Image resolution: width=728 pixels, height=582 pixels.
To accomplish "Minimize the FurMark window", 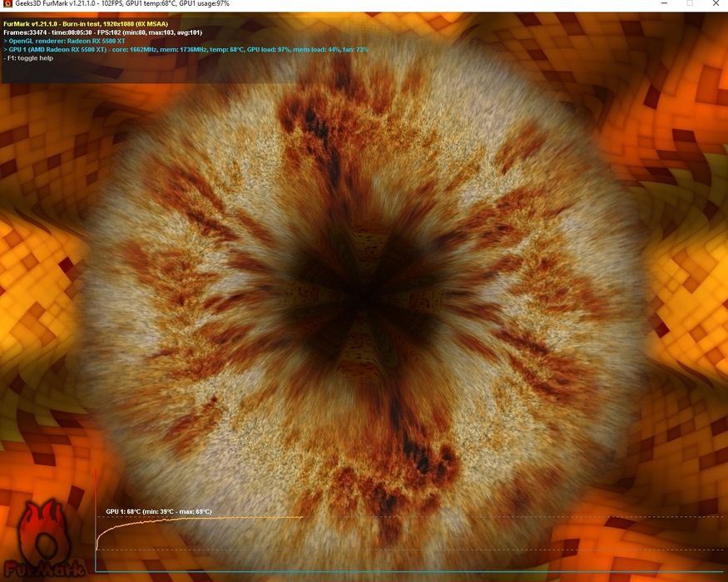I will (665, 3).
